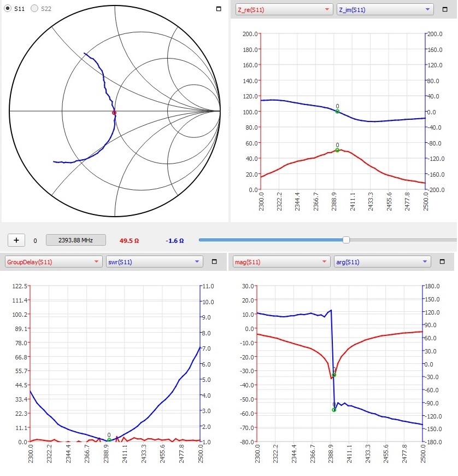The height and width of the screenshot is (476, 458).
Task: Click the red marker on the Smith chart
Action: [114, 113]
